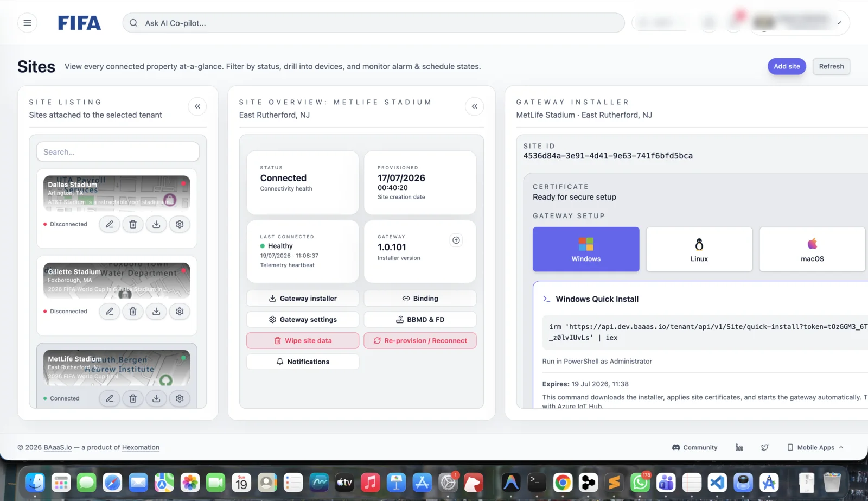Delete the Gillette Stadium site
The height and width of the screenshot is (501, 868).
[x=133, y=312]
